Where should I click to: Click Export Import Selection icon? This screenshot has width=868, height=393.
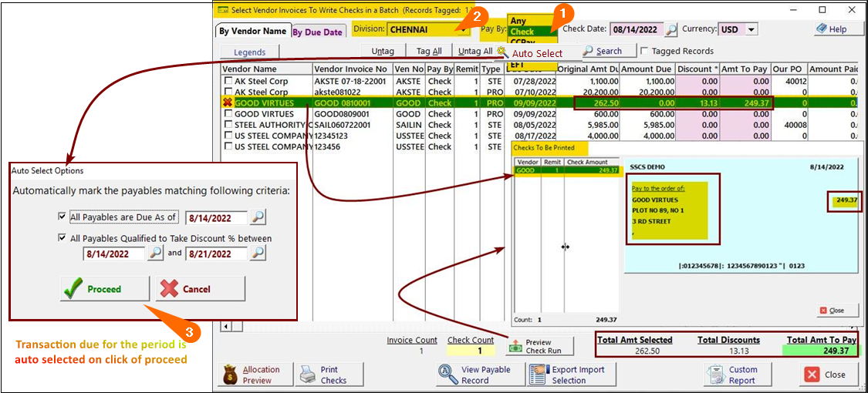[539, 375]
